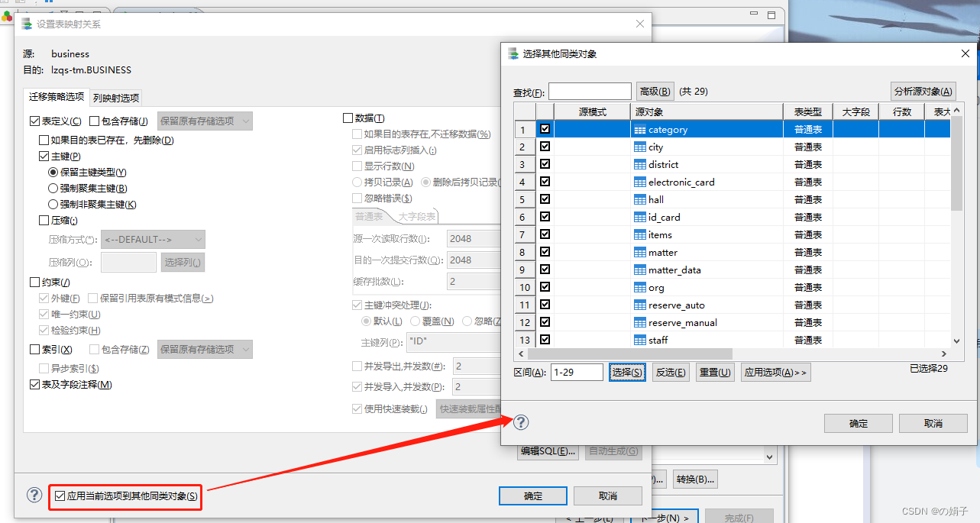Click the hall table icon
Screen dimensions: 980x523
(640, 199)
